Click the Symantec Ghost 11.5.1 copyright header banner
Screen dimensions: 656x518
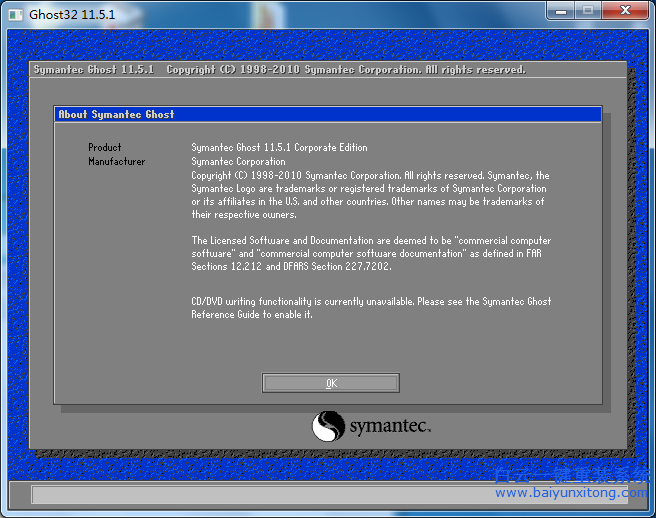click(x=280, y=70)
